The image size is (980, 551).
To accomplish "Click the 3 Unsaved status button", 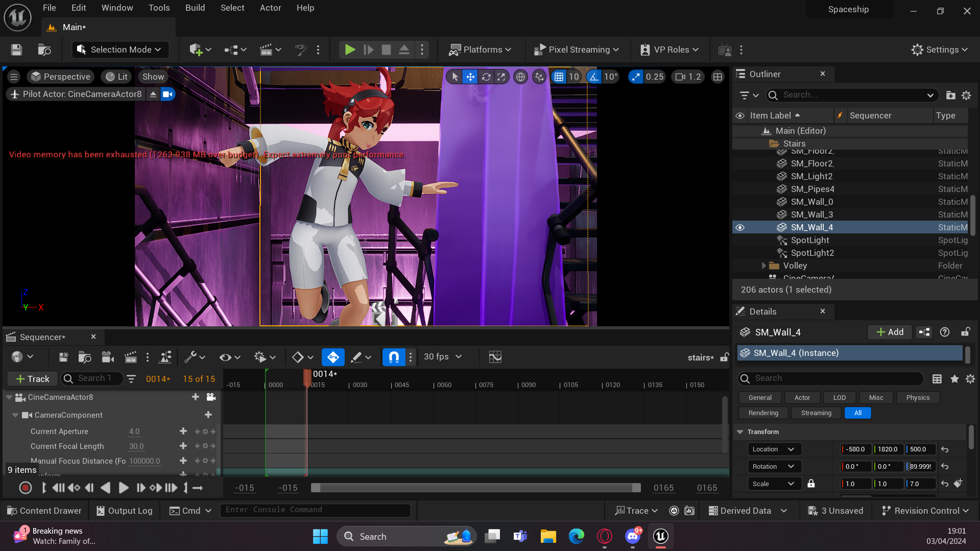I will tap(835, 511).
